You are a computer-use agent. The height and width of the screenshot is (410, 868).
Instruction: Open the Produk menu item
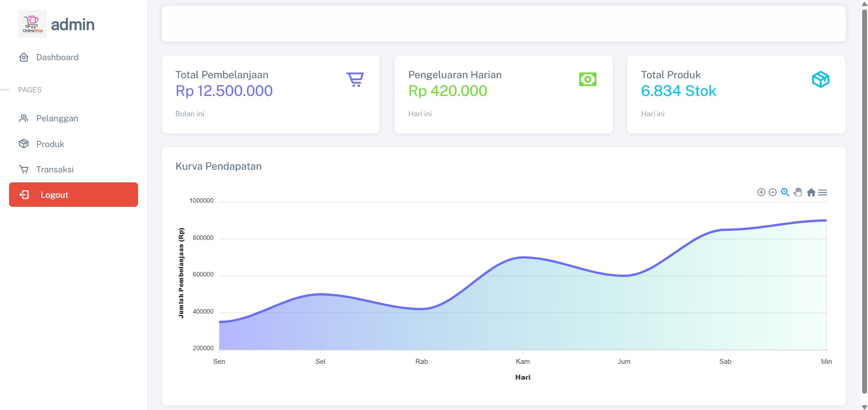point(50,144)
